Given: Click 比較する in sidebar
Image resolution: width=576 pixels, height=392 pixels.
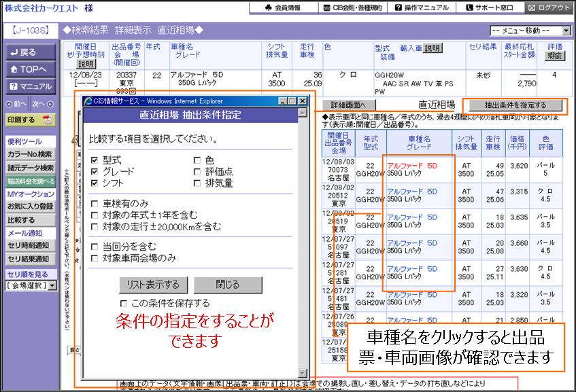Looking at the screenshot, I should coord(31,220).
